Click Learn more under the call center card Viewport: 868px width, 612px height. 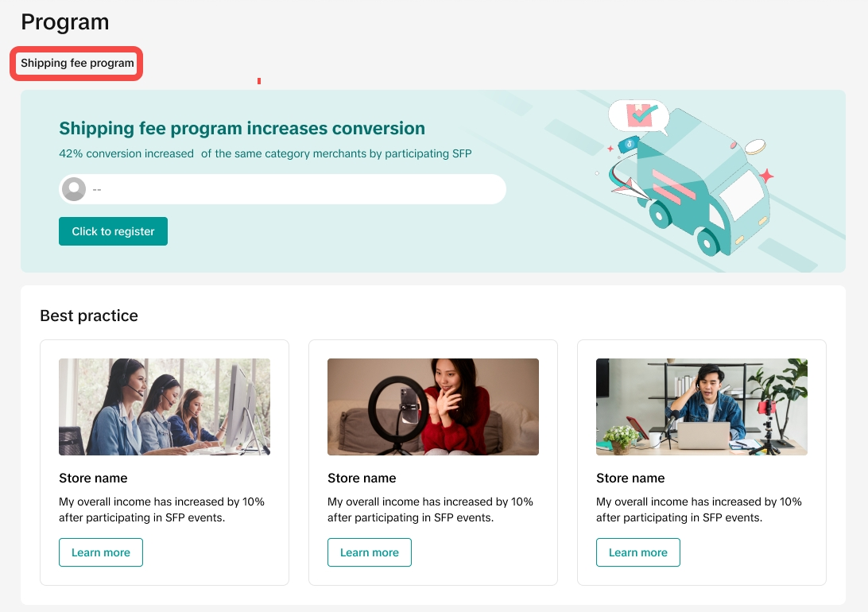[101, 552]
